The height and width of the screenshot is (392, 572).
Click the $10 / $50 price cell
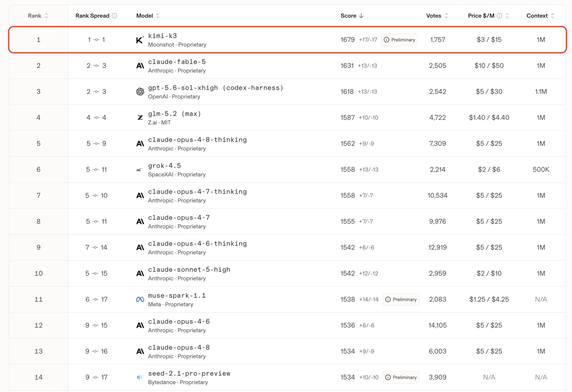[x=489, y=66]
